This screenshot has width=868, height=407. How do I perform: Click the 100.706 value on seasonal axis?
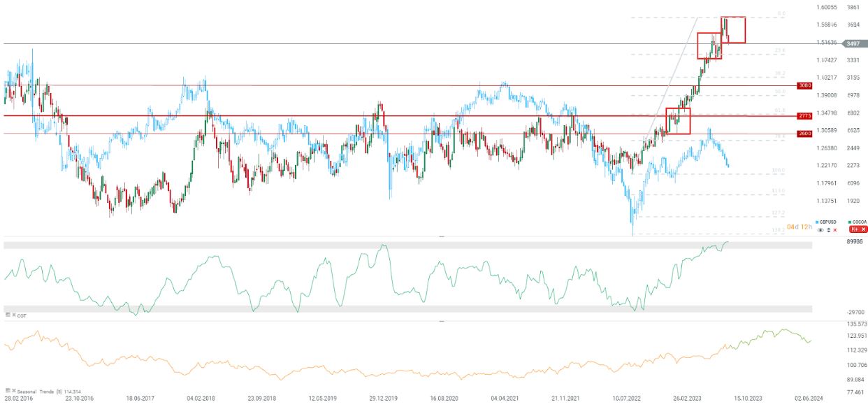[856, 365]
